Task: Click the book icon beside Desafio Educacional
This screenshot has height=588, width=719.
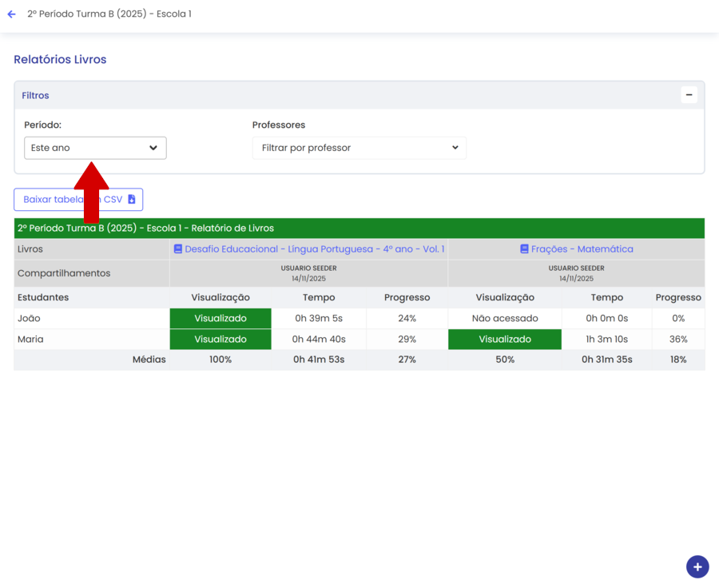Action: click(178, 249)
